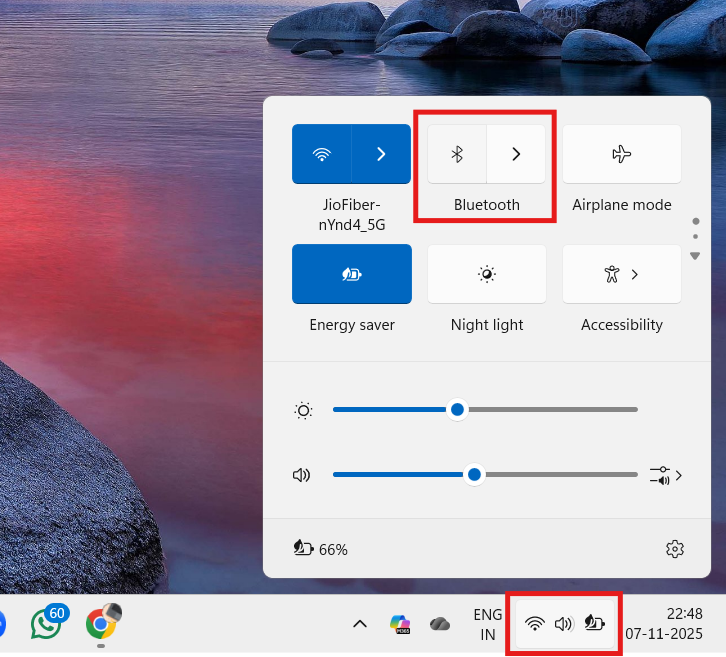Expand the Bluetooth devices list

516,154
